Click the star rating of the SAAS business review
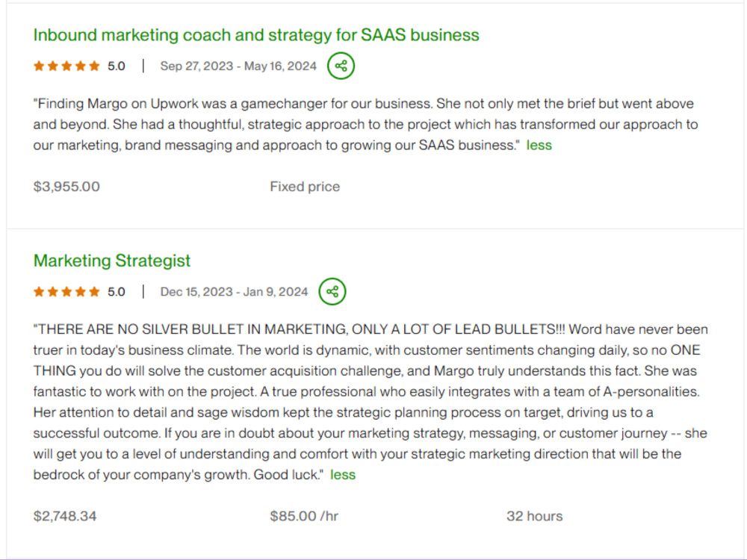 click(x=66, y=66)
